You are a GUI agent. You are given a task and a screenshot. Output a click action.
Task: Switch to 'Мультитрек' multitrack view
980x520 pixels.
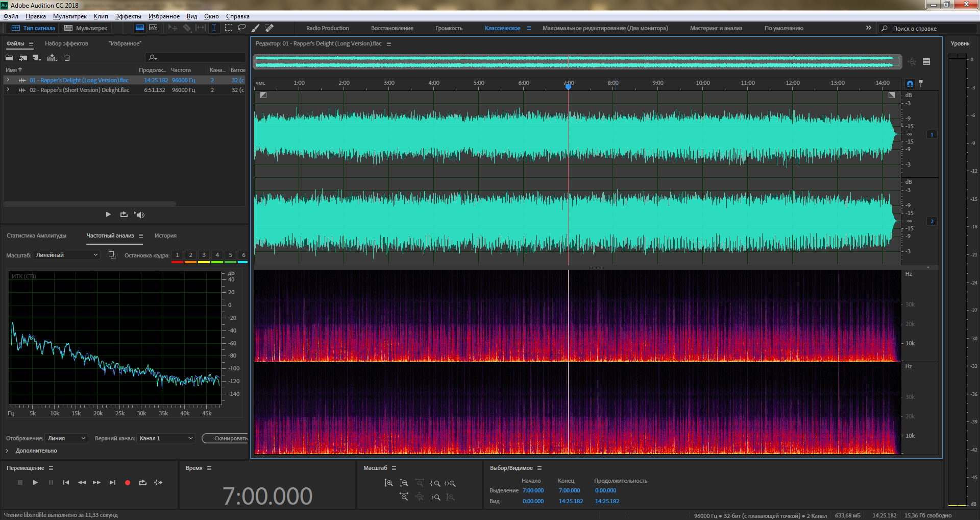tap(86, 28)
